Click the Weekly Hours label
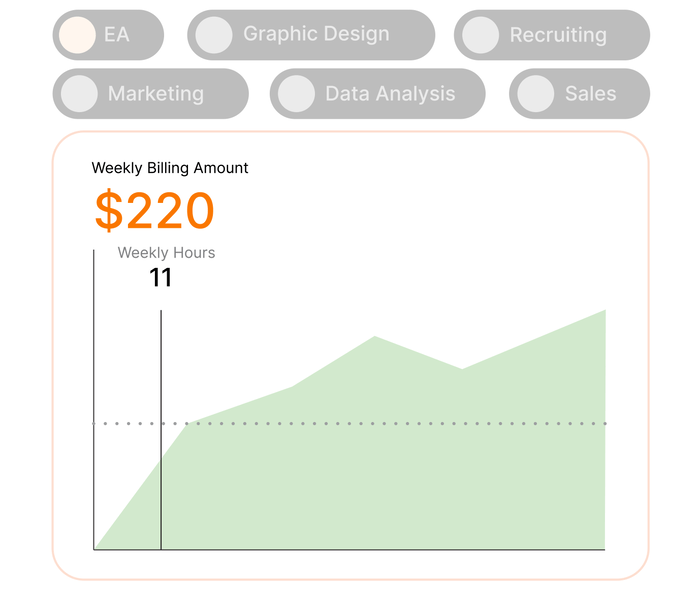 [x=166, y=253]
